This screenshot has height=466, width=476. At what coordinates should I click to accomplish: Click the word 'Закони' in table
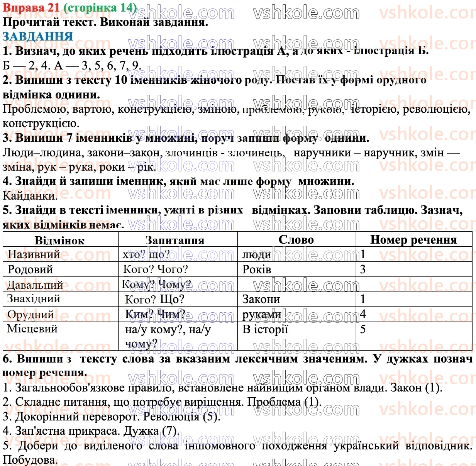(261, 299)
